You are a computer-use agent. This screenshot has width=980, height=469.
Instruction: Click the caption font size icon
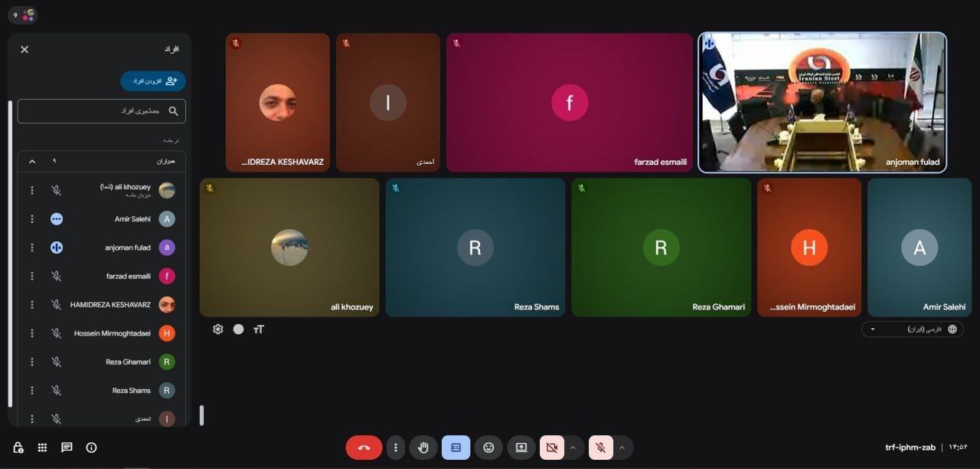pos(259,329)
